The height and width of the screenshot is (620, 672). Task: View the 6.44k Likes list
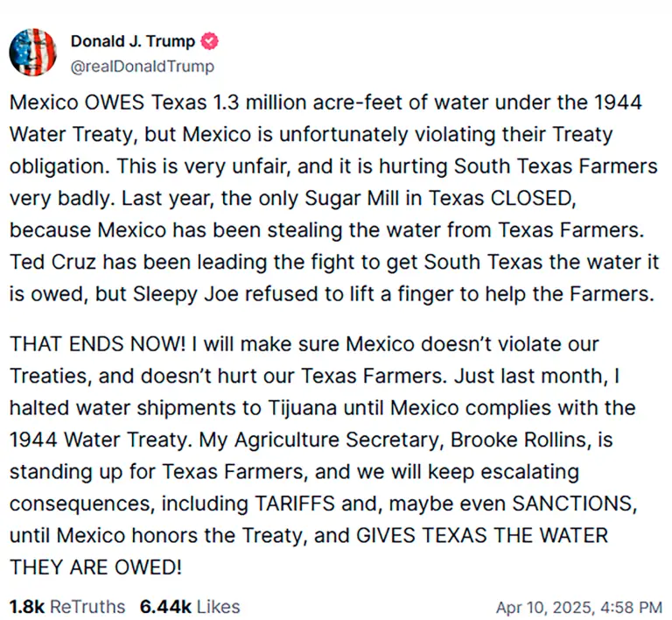coord(190,607)
